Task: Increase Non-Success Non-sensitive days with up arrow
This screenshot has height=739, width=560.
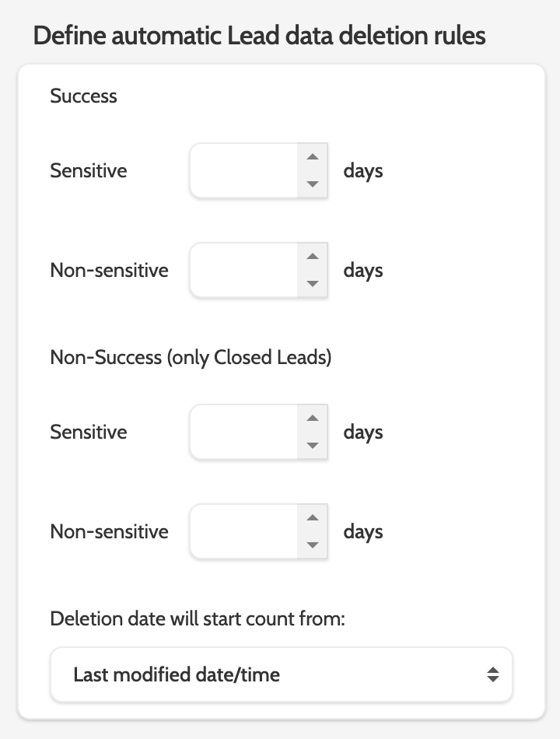Action: [x=313, y=518]
